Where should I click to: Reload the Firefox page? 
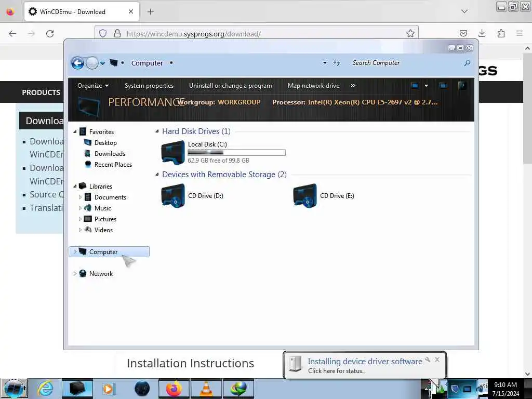50,34
